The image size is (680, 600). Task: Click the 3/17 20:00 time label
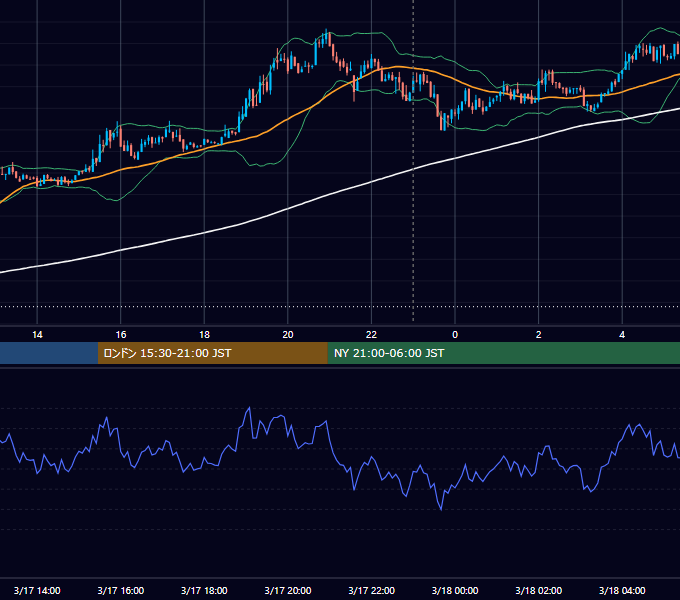click(x=288, y=590)
